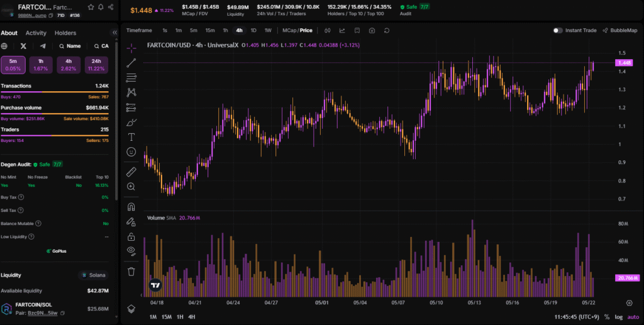The width and height of the screenshot is (644, 325).
Task: Select the trend line drawing tool
Action: point(131,62)
